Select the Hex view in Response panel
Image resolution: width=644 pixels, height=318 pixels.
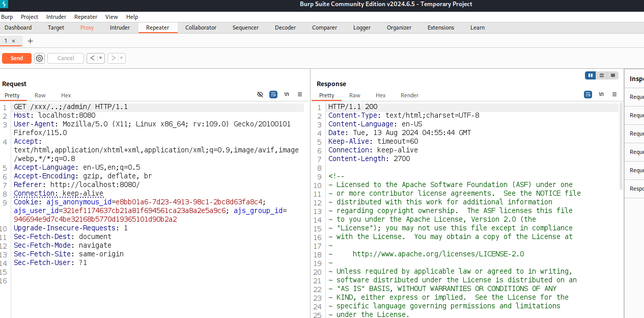381,95
